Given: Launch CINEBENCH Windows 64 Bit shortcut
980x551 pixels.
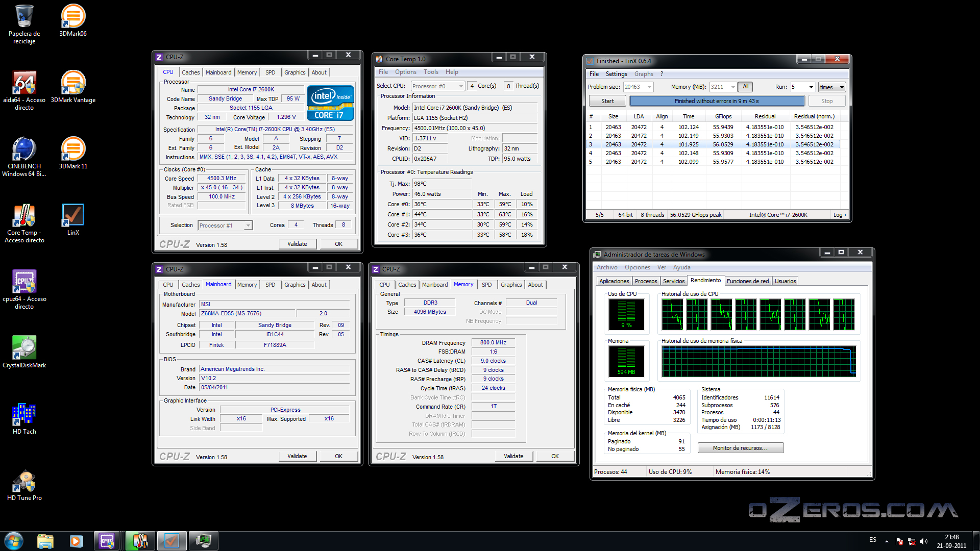Looking at the screenshot, I should 24,157.
